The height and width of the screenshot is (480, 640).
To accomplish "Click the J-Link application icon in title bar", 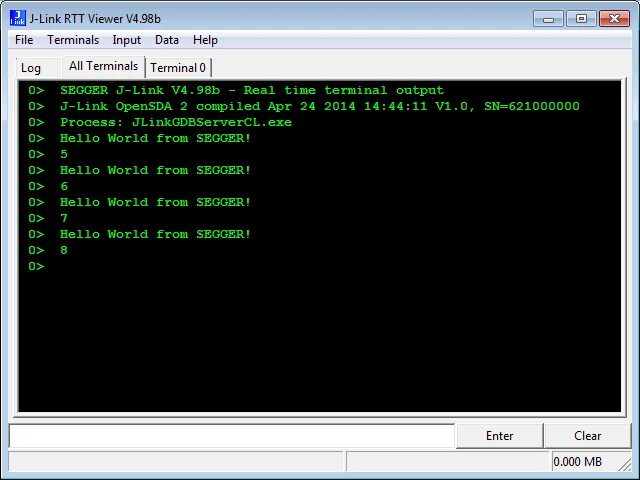I will tap(18, 18).
